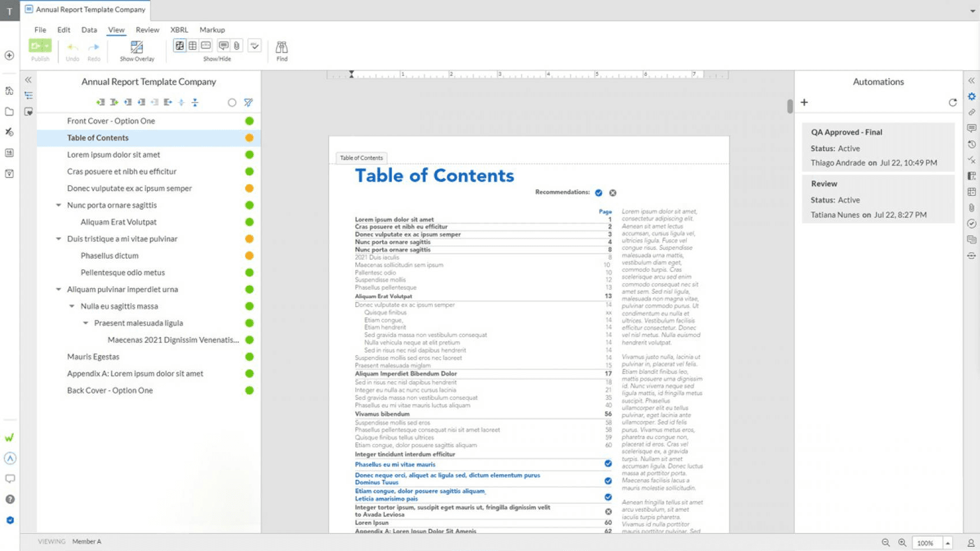Reject all recommendations X icon
This screenshot has height=551, width=980.
point(613,193)
